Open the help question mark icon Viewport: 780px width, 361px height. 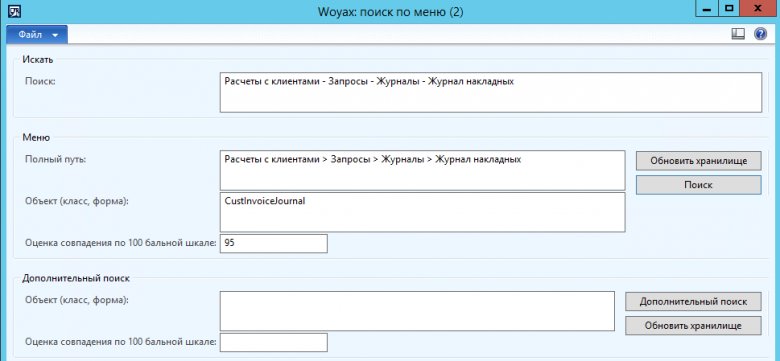tap(760, 34)
